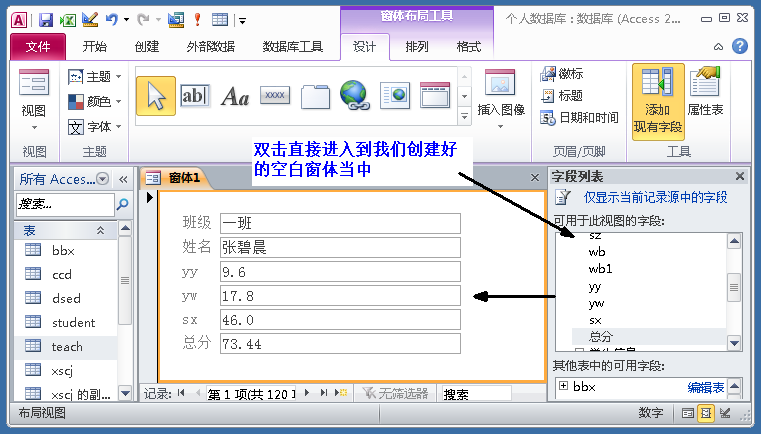
Task: Switch to 排列 Arrange tab
Action: (x=416, y=47)
